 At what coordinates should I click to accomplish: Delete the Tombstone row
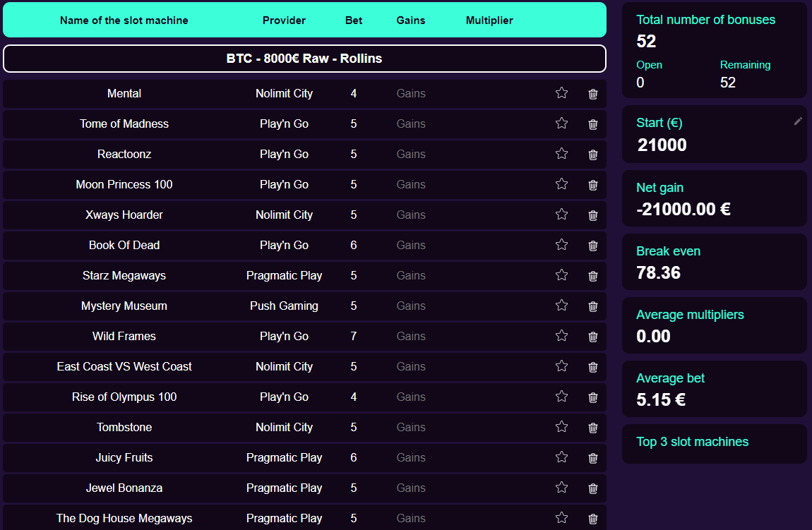593,428
